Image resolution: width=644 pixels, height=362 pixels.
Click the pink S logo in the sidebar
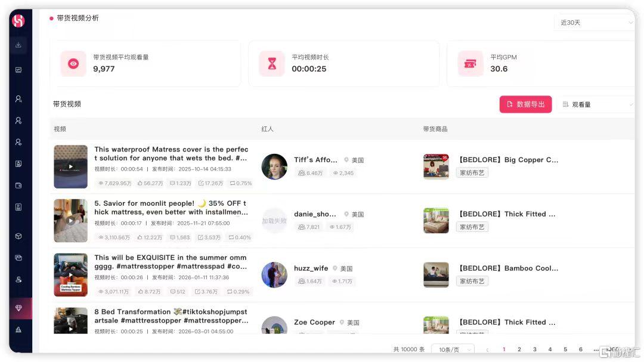[x=18, y=20]
